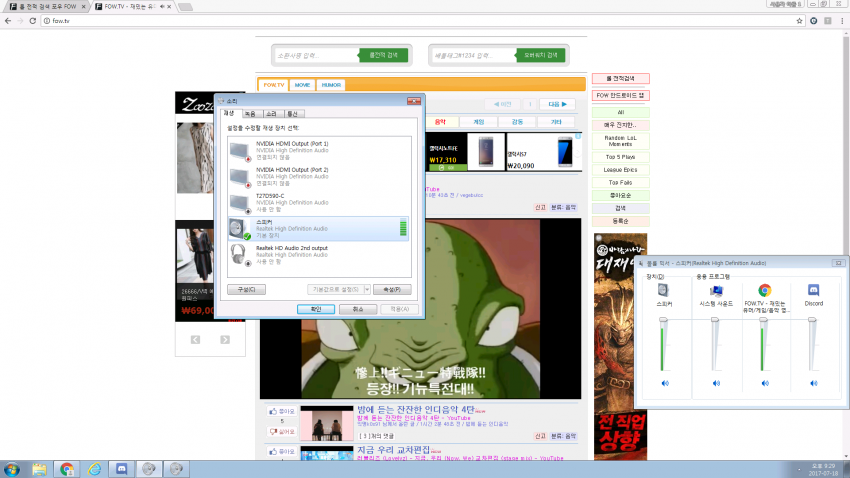Click the FOW 안드로이드 앱 sidebar link
The width and height of the screenshot is (850, 478).
click(621, 95)
